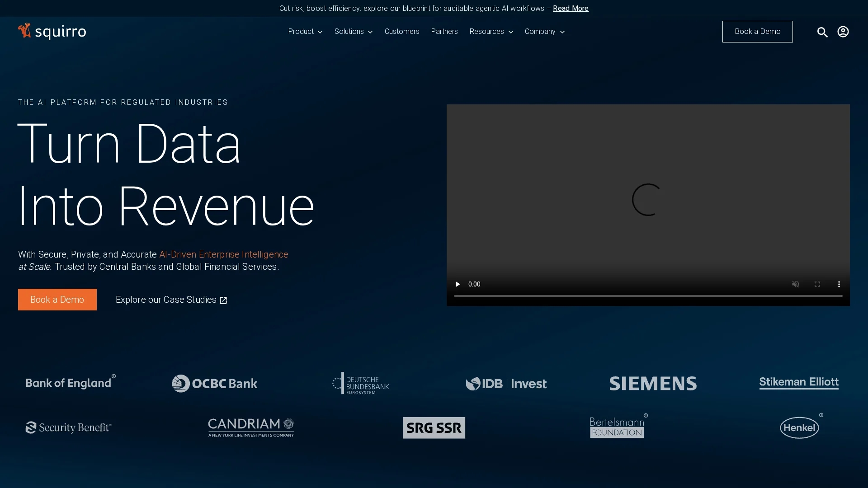Follow the Read More banner link
Viewport: 868px width, 488px height.
tap(571, 8)
